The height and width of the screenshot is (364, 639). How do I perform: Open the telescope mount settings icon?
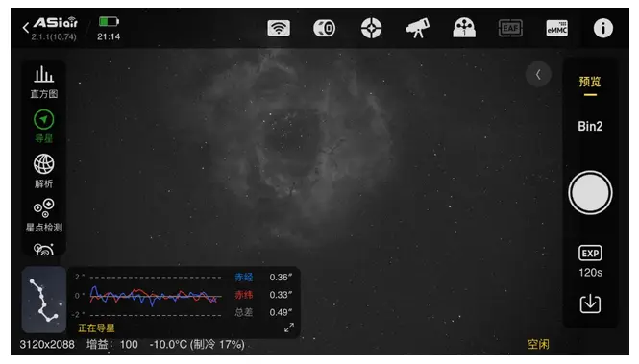tap(417, 28)
